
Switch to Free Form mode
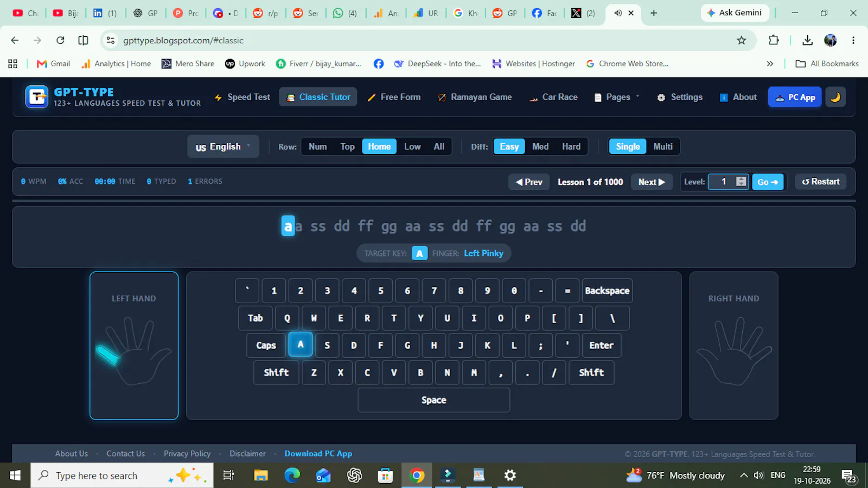click(x=394, y=97)
